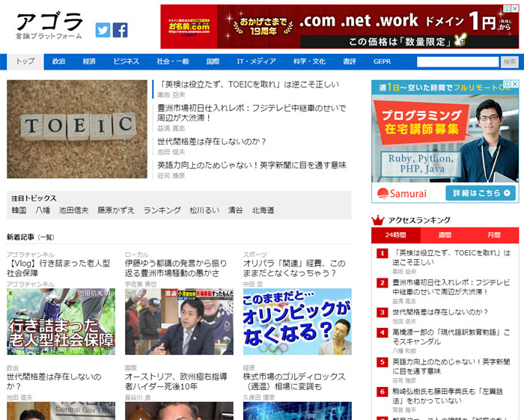This screenshot has width=524, height=420.
Task: Select topic tag 藤原かずえ
Action: [x=115, y=210]
